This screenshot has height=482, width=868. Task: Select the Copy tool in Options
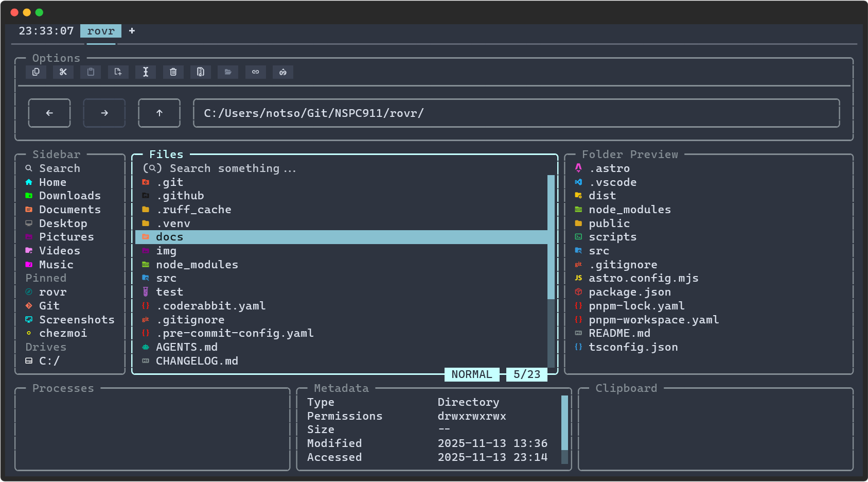click(x=36, y=72)
